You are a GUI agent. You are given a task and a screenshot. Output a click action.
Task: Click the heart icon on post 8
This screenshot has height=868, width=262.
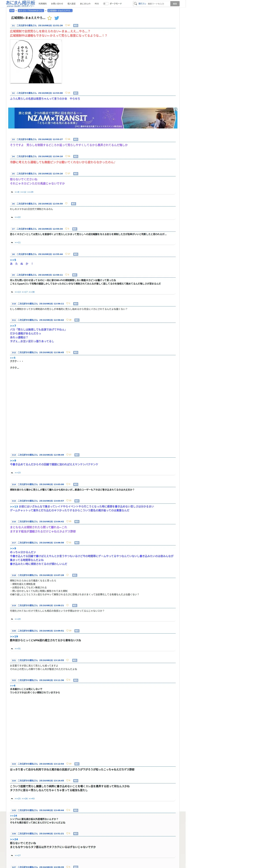tap(66, 254)
